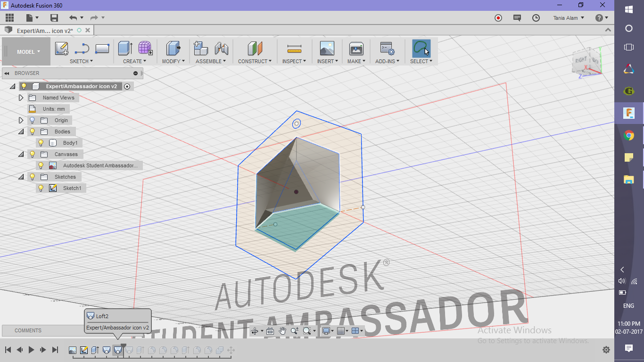Expand the Origin folder arrow
Screen dimensions: 644x362
[21, 120]
